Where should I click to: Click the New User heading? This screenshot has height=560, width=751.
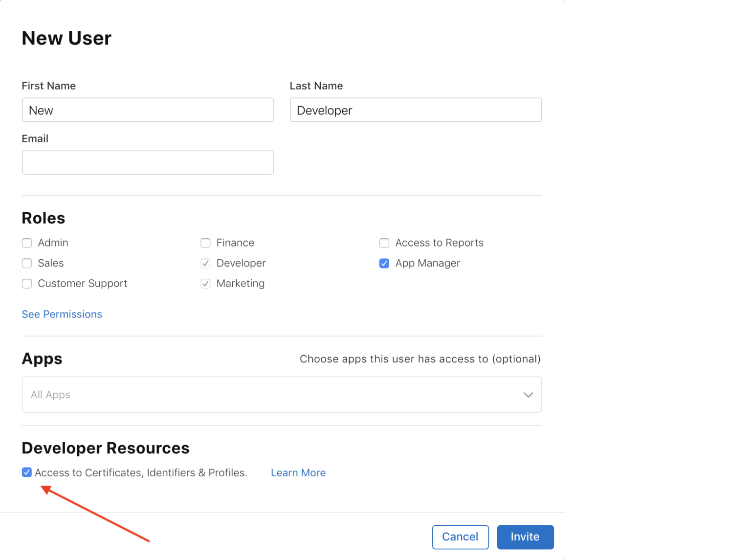pos(66,38)
